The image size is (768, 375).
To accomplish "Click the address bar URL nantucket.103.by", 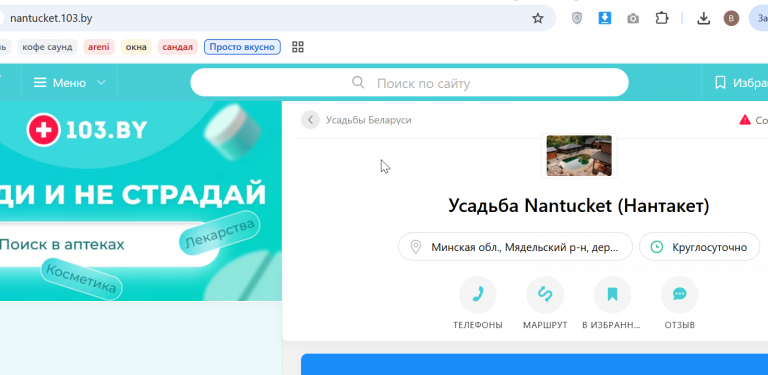I will [51, 19].
